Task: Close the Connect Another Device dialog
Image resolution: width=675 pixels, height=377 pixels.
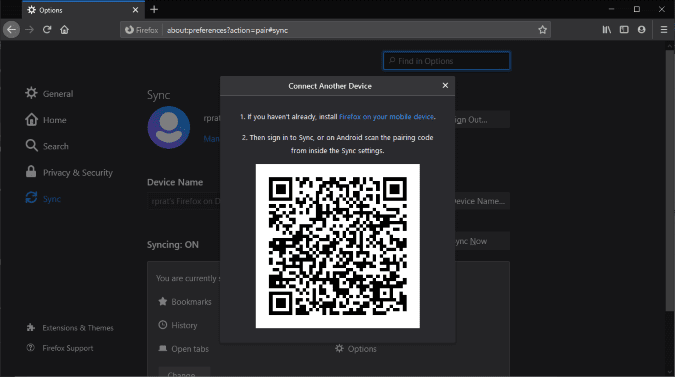Action: click(445, 86)
